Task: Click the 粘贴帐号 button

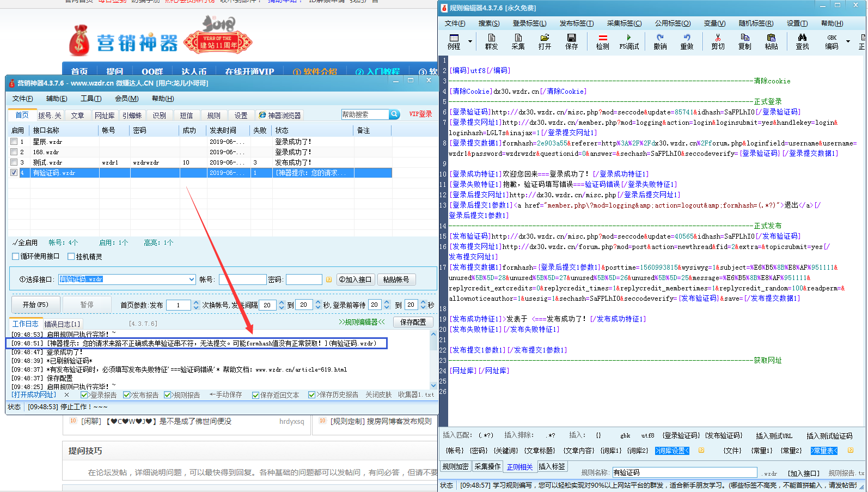Action: click(x=396, y=280)
